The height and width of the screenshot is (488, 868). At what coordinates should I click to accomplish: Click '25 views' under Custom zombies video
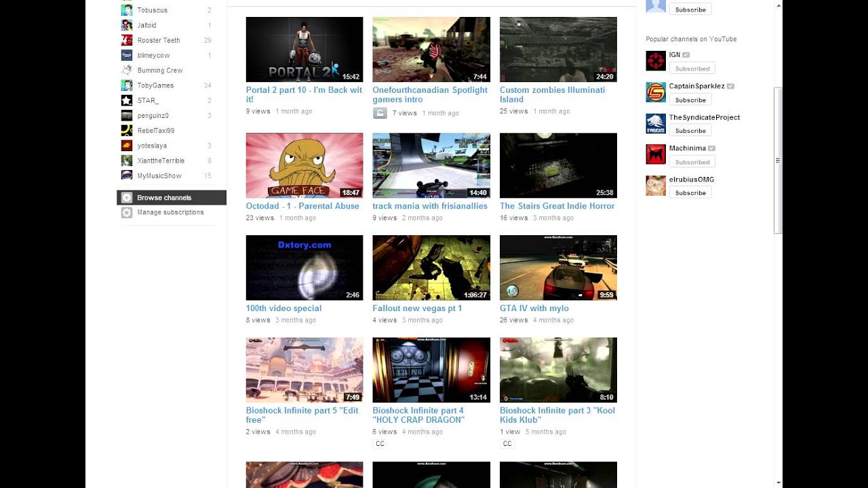(513, 111)
